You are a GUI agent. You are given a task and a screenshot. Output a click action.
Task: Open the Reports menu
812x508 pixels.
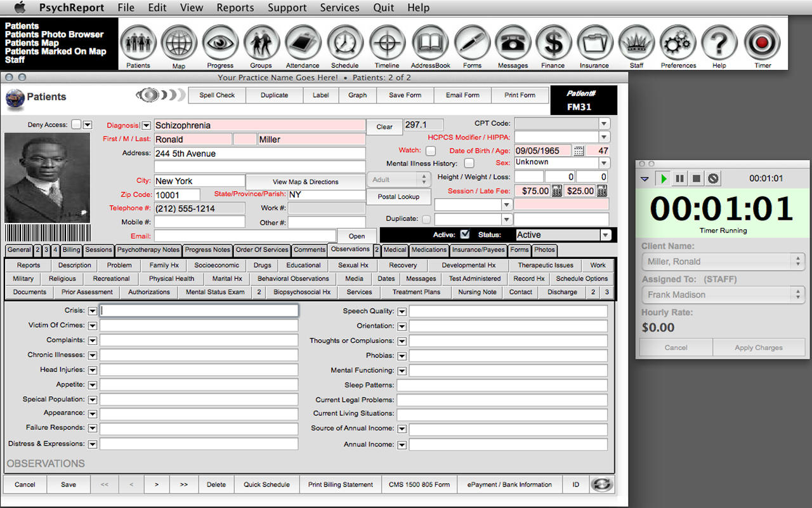point(235,8)
